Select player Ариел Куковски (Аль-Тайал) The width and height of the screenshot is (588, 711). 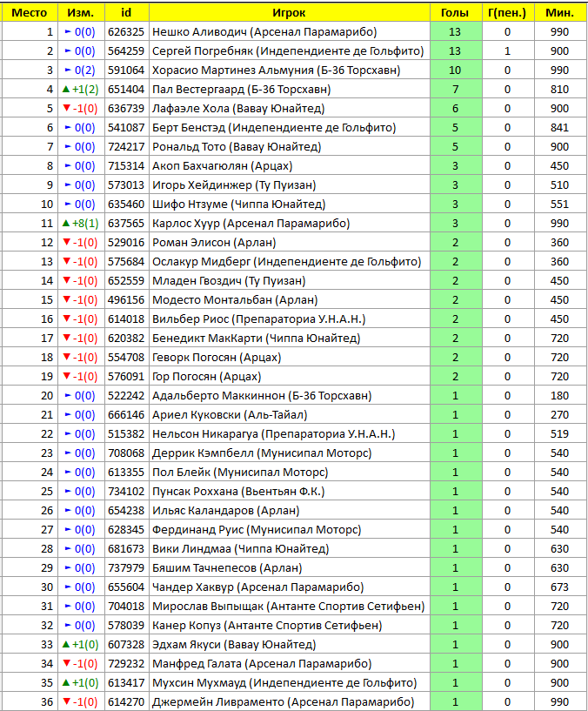[x=230, y=414]
